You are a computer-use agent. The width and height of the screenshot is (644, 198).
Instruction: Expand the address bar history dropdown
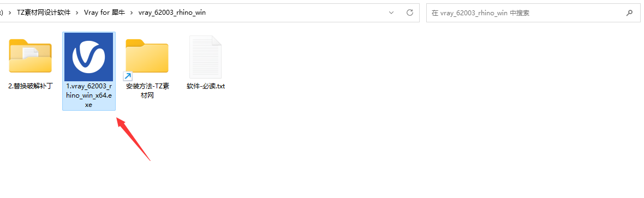tap(391, 13)
